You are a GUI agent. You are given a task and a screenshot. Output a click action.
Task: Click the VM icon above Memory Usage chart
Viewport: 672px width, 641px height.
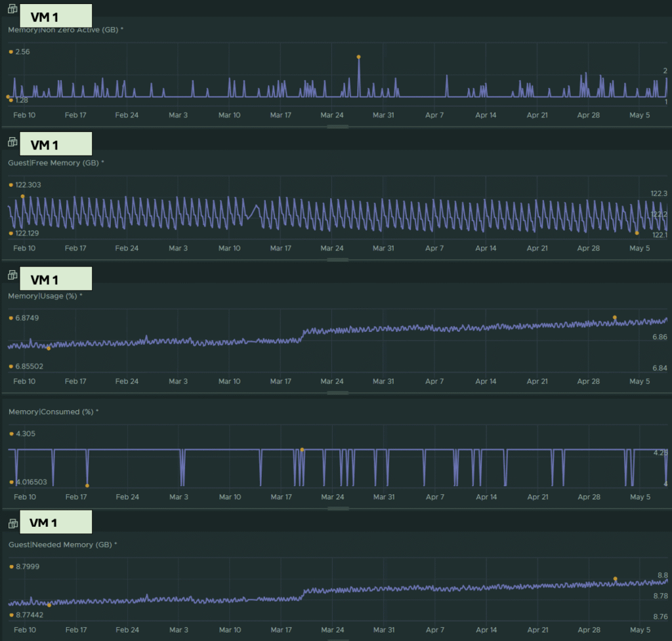click(12, 275)
